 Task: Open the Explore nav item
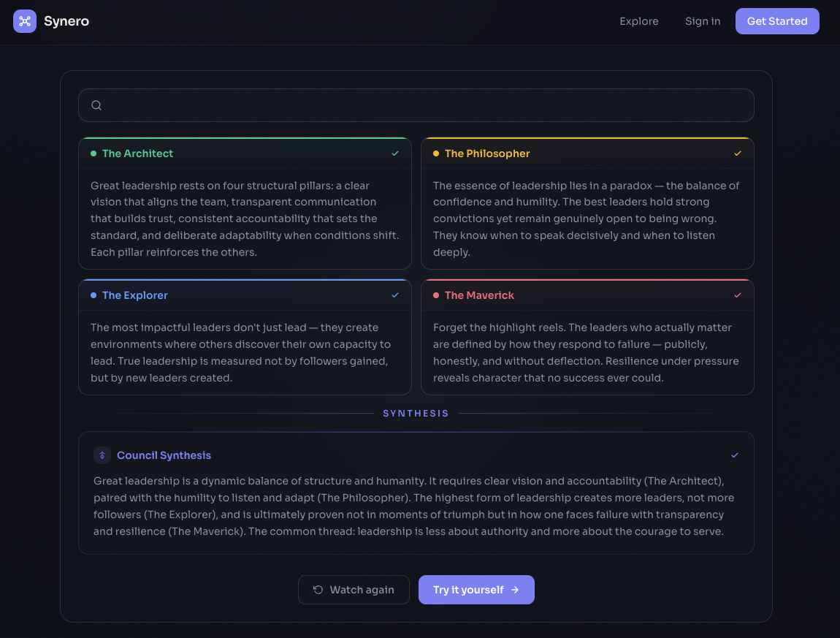point(638,21)
